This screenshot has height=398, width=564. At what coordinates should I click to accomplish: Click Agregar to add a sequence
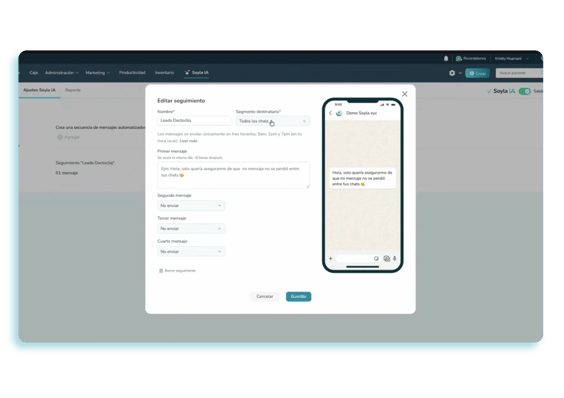68,137
